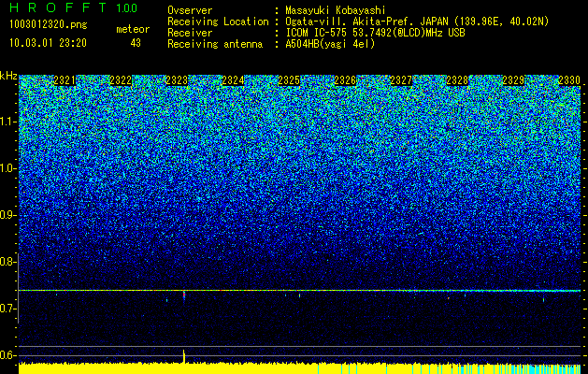Click the observer name Masayuki Kobayashi
588x374 pixels.
(x=336, y=10)
